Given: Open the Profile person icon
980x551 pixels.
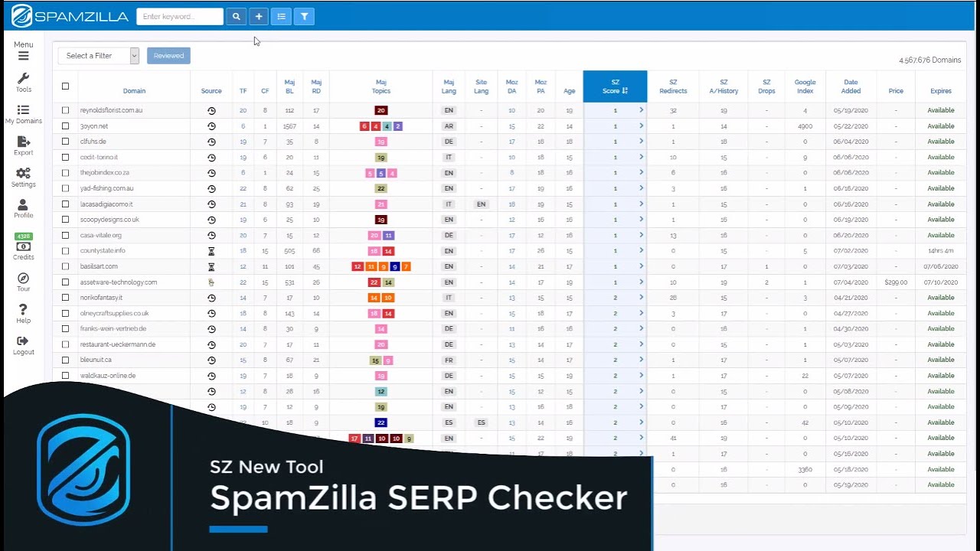Looking at the screenshot, I should coord(23,204).
